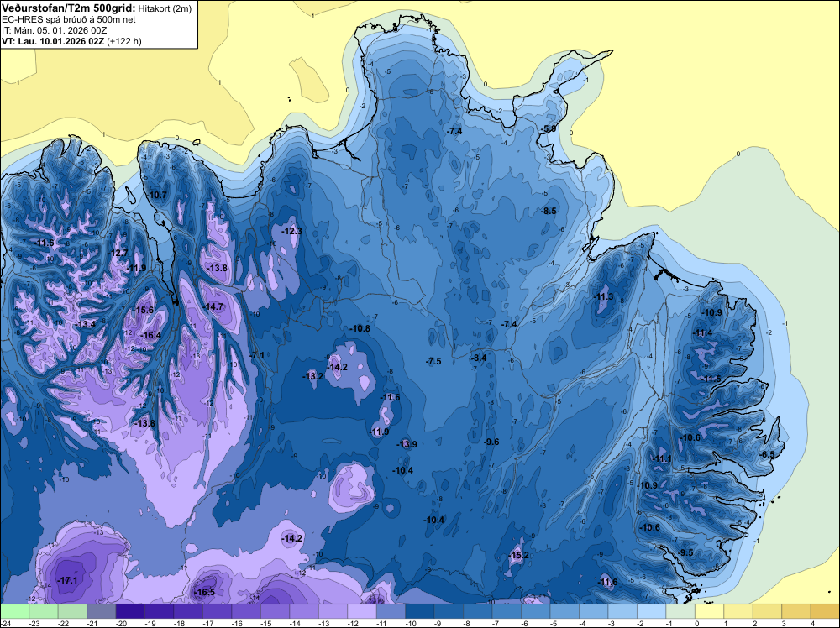
Task: Click the legend swatch between -16 and -15
Action: coord(246,611)
